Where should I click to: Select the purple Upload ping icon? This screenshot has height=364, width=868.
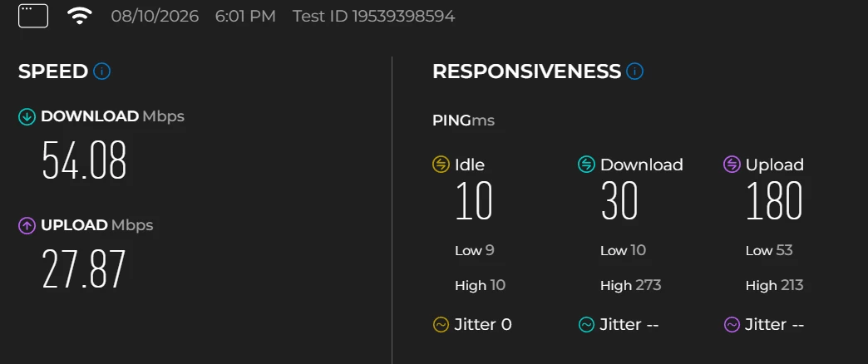pyautogui.click(x=732, y=165)
